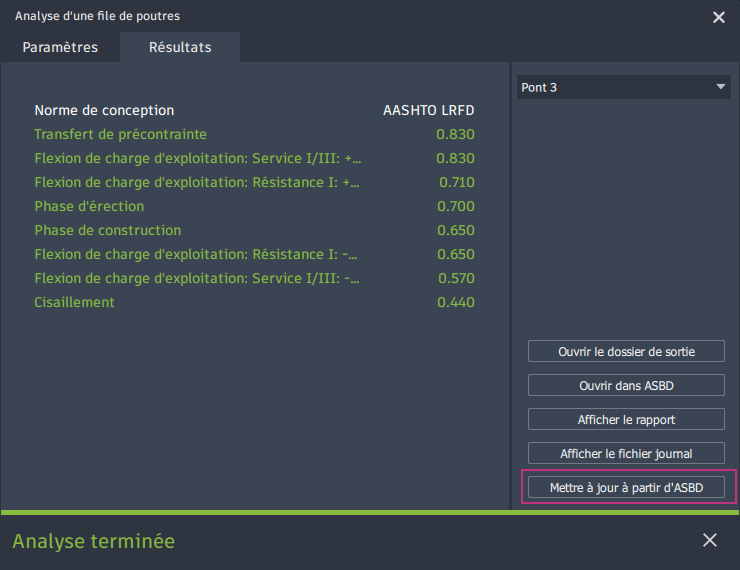
Task: Click Ouvrir le dossier de sortie
Action: pos(626,352)
